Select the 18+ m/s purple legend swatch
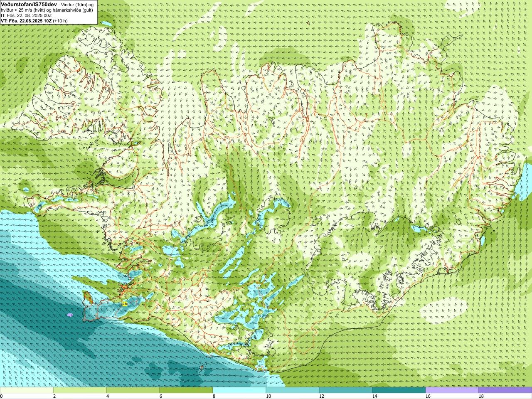Screen dimensions: 532x399 coord(505,390)
